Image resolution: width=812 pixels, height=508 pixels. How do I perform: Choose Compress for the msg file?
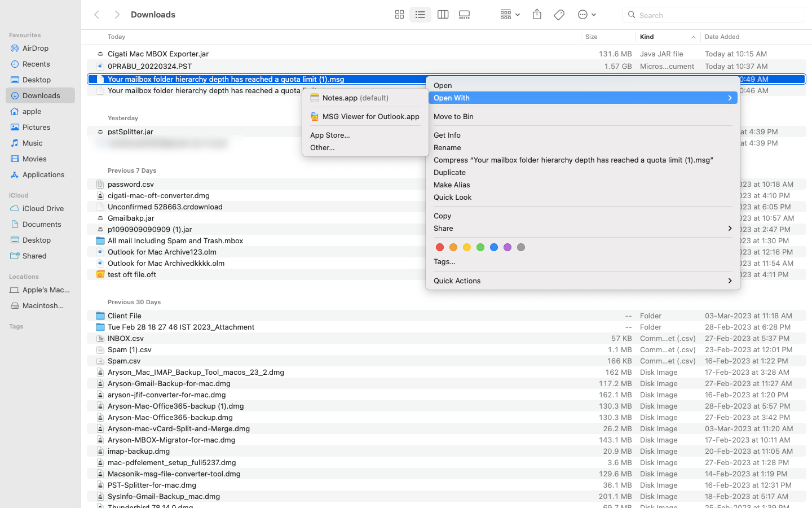[x=582, y=160]
